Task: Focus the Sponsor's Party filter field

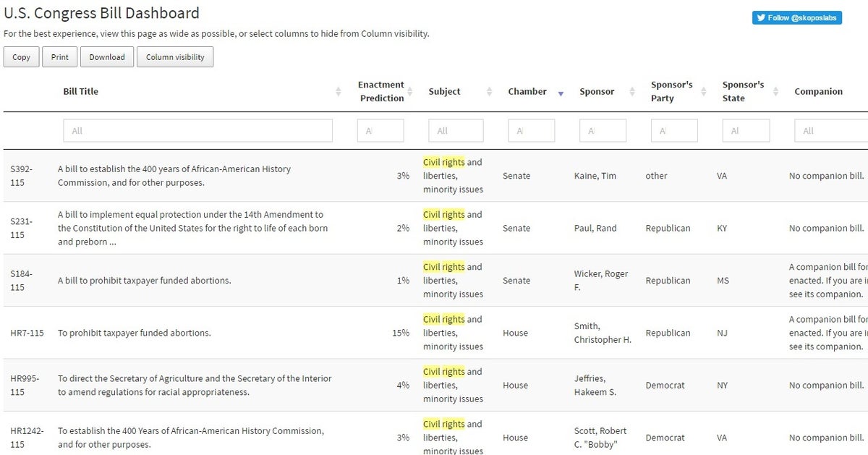Action: 675,131
